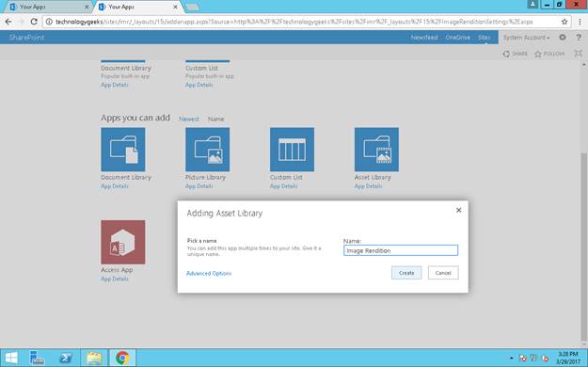Image resolution: width=588 pixels, height=367 pixels.
Task: Select the Access App tile
Action: [x=123, y=242]
